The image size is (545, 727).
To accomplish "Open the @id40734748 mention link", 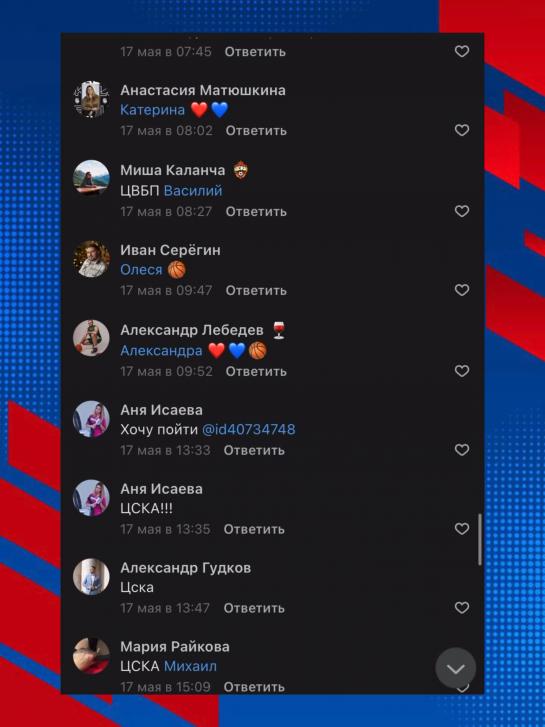I will [249, 430].
